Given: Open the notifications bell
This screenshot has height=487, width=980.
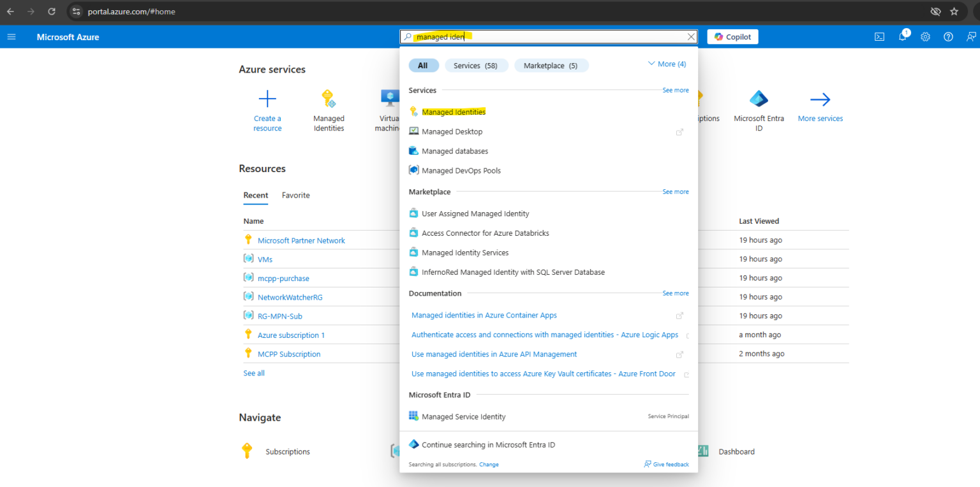Looking at the screenshot, I should [x=902, y=36].
